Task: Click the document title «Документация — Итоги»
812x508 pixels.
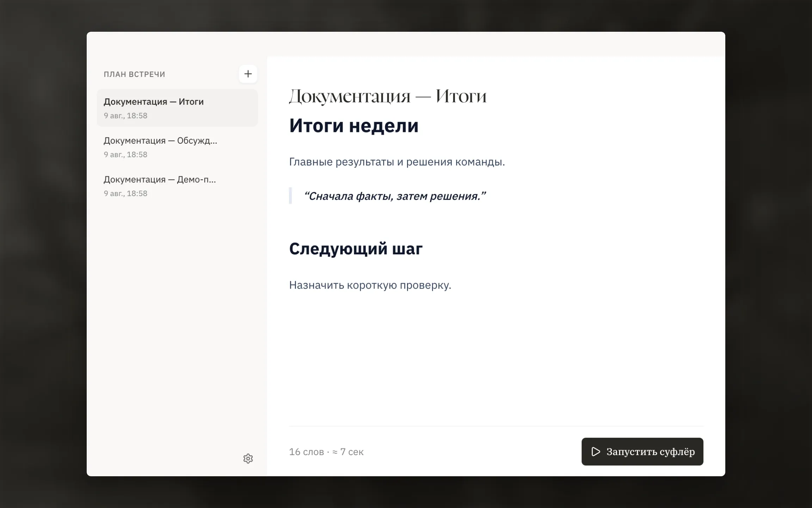Action: click(388, 96)
